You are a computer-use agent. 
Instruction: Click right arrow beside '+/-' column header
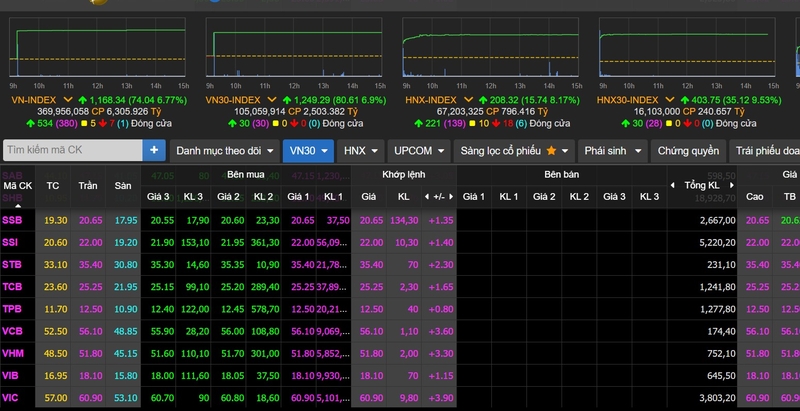[451, 196]
